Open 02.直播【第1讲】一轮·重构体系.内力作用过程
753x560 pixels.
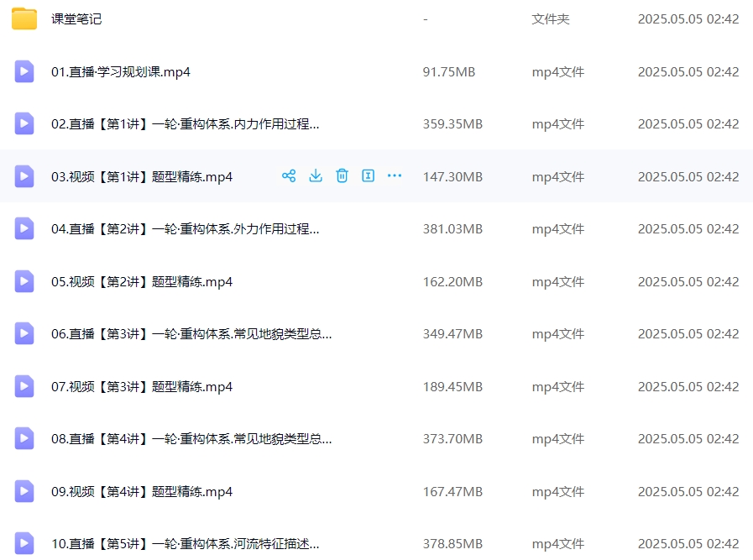point(185,124)
